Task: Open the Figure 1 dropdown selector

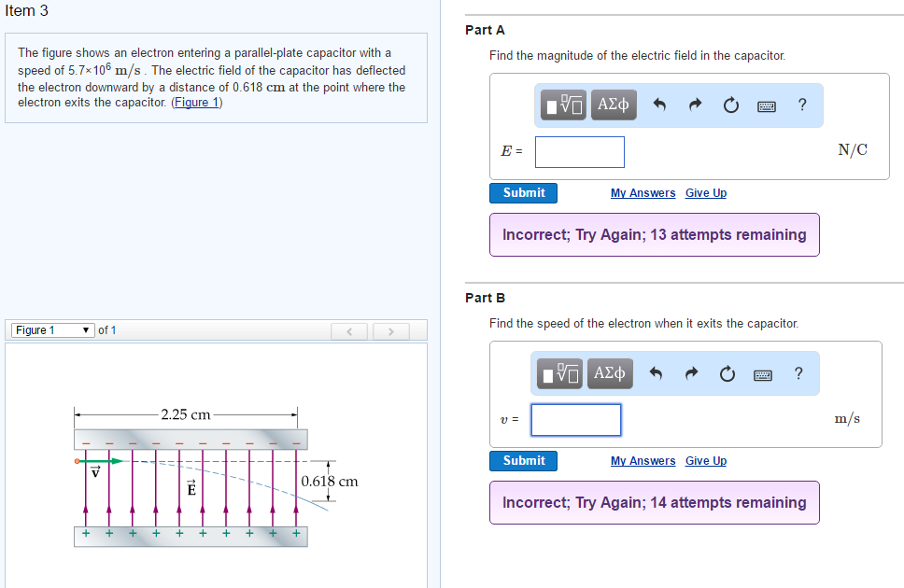Action: (x=52, y=330)
